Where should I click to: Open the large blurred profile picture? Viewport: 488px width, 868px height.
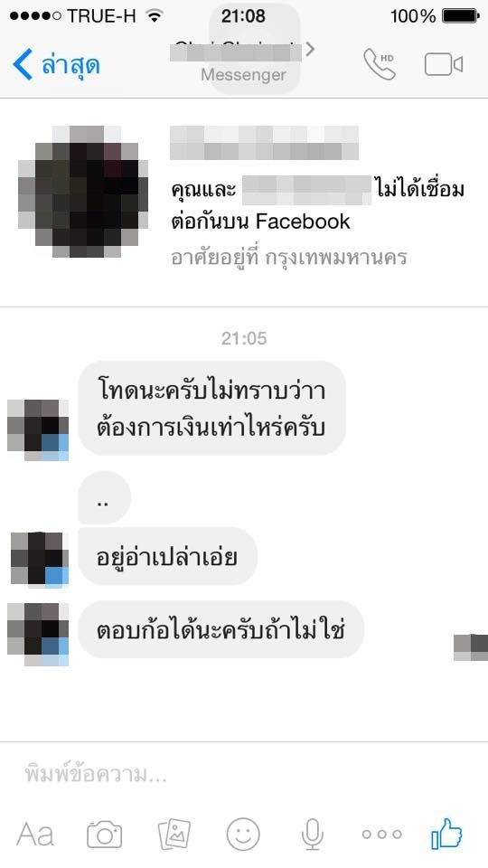[83, 192]
